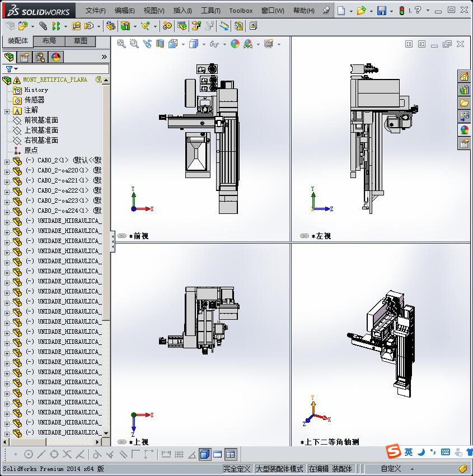Click Display Style cube icon

coord(194,44)
